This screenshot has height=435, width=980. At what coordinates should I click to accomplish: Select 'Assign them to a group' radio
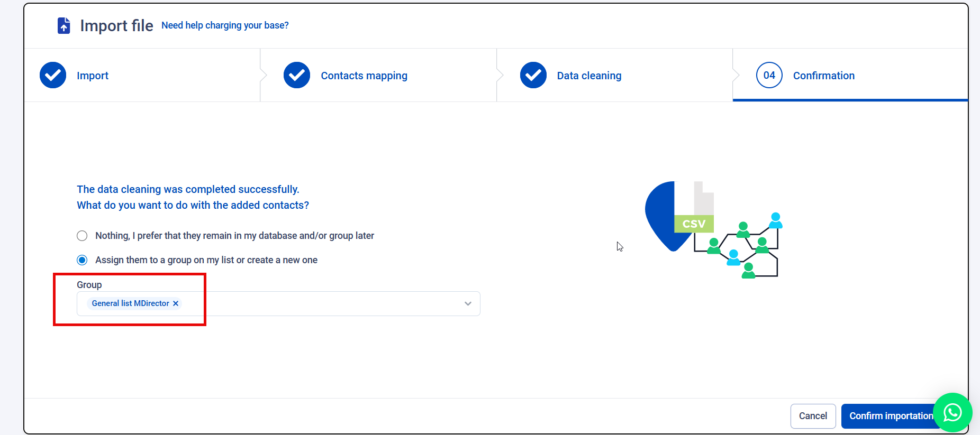tap(82, 260)
